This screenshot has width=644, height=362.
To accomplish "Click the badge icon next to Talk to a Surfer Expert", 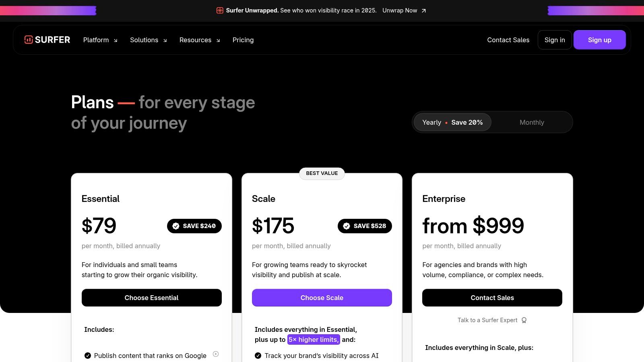I will 524,320.
